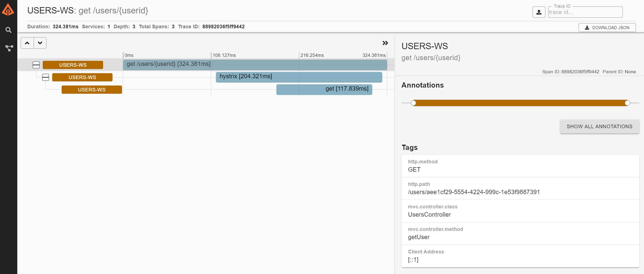The image size is (644, 274).
Task: Click left handle of annotations slider
Action: point(413,103)
